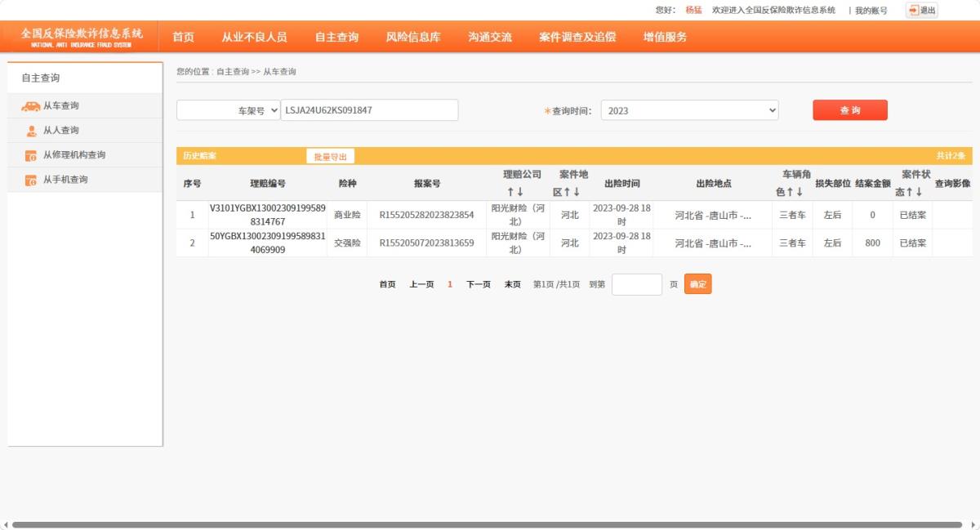Viewport: 980px width, 530px height.
Task: Click 交强险 cell in row 2
Action: [347, 243]
